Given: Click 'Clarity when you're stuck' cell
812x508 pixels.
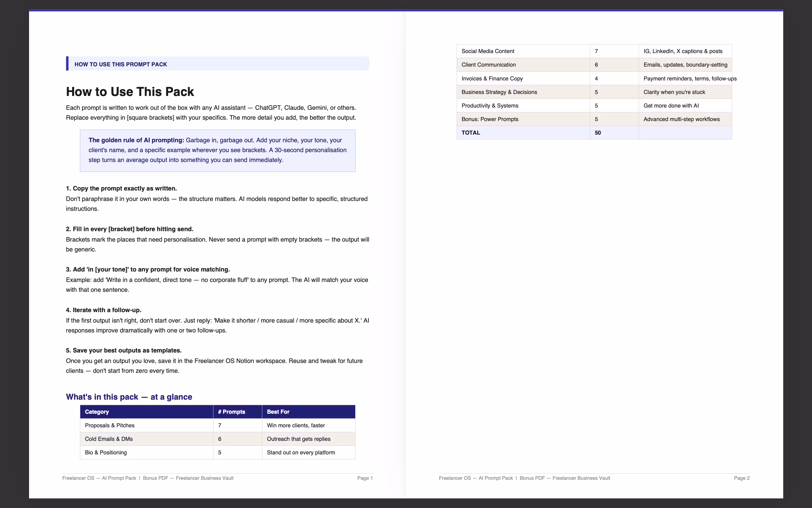Looking at the screenshot, I should [x=685, y=92].
